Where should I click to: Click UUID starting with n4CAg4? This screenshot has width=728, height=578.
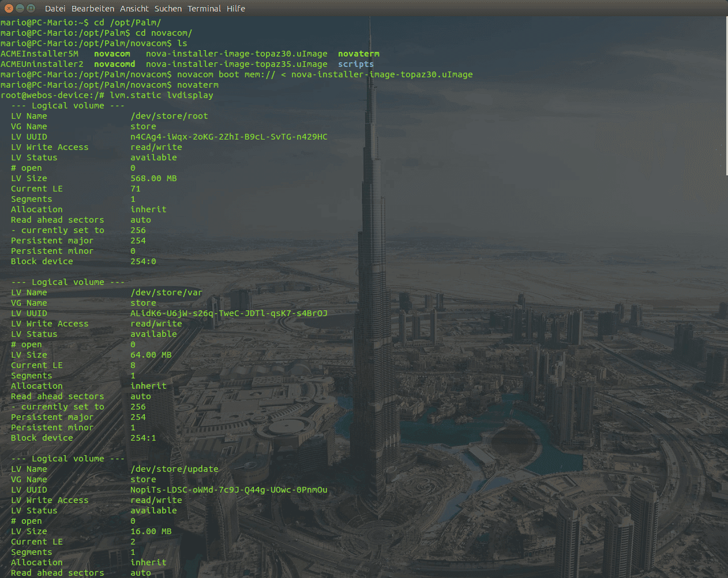click(229, 137)
